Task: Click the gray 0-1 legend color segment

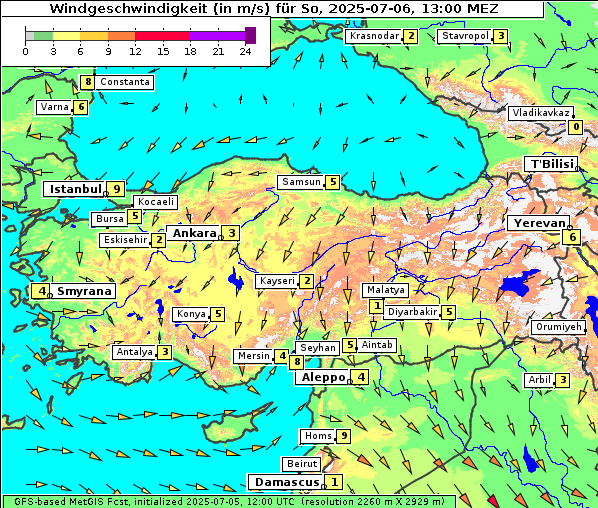Action: pyautogui.click(x=30, y=36)
